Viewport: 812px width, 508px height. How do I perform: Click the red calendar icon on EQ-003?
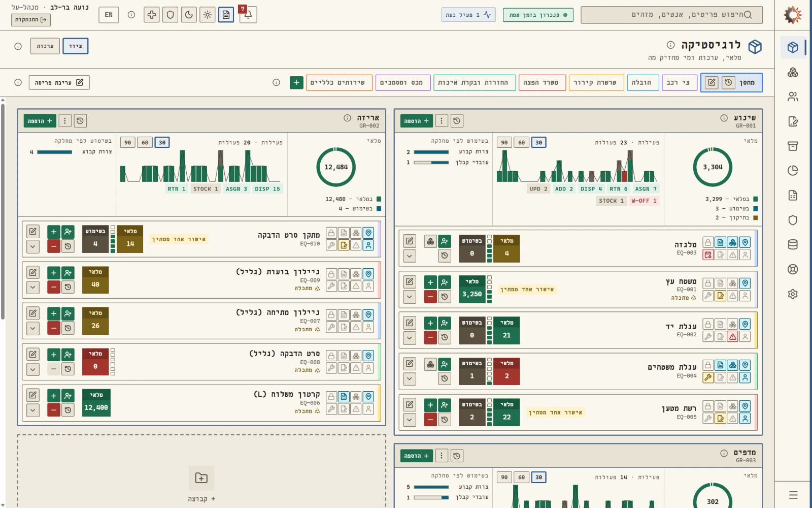(x=708, y=255)
